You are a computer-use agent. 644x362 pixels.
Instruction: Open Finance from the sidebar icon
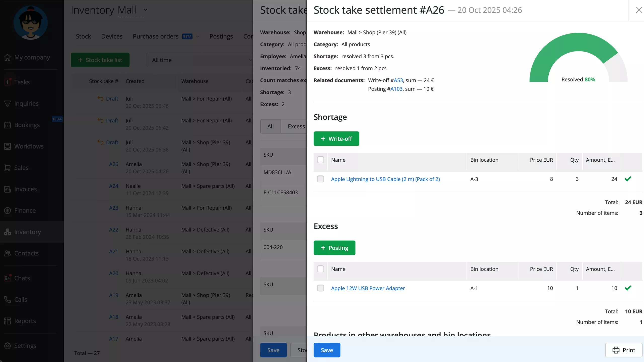(8, 210)
